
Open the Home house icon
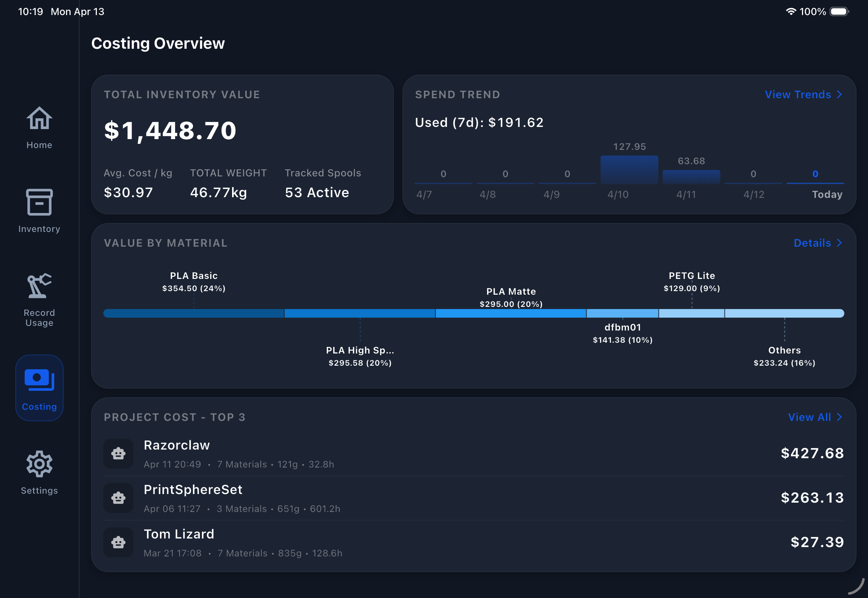(39, 118)
